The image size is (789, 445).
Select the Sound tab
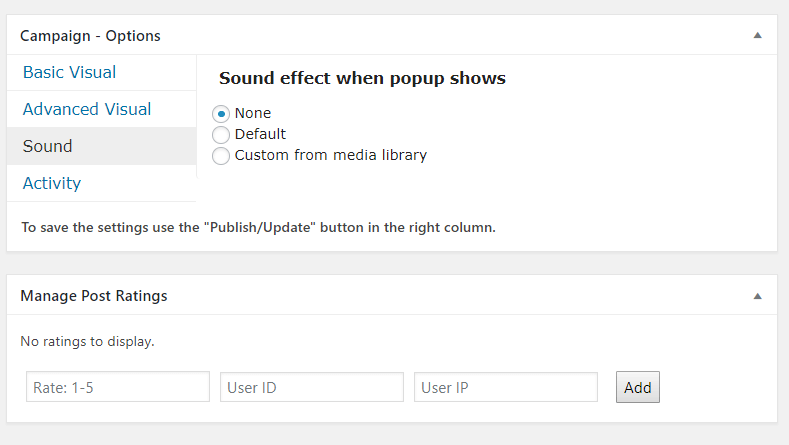pyautogui.click(x=48, y=146)
